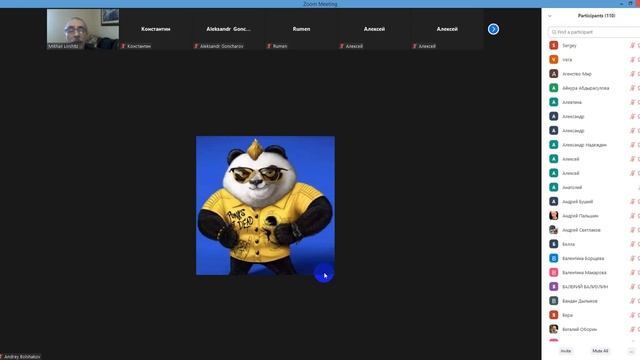
Task: Collapse the Participants panel using its chevron
Action: point(550,16)
